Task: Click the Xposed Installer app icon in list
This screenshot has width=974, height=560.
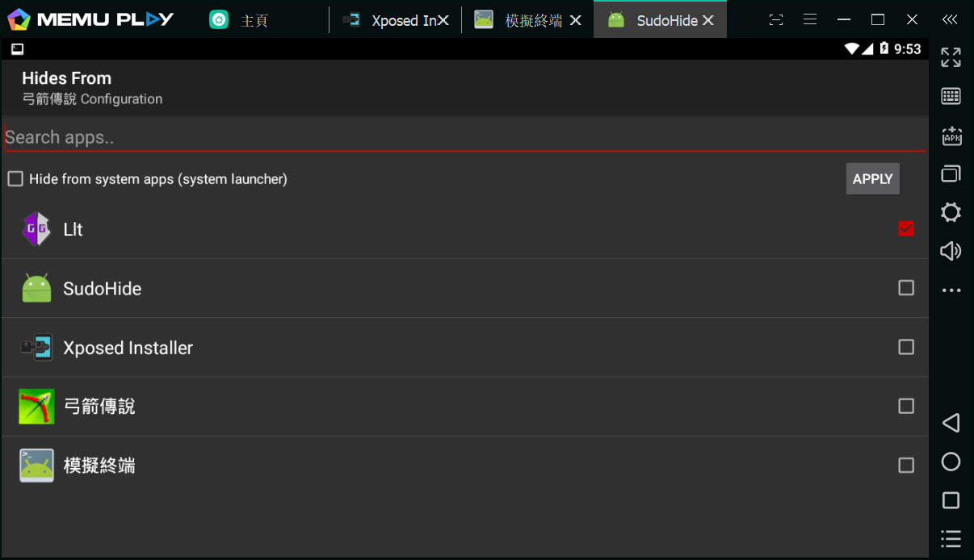Action: coord(36,348)
